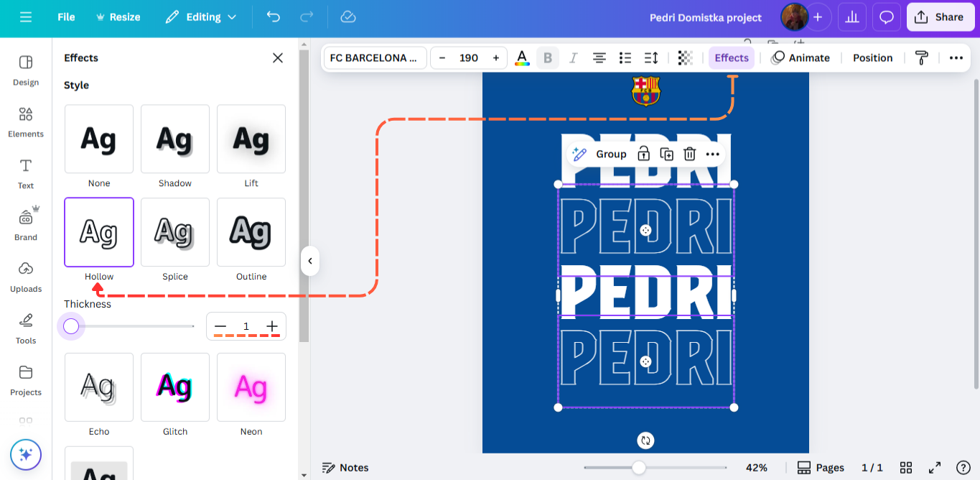Click the zoom slider handle
Screen dimensions: 980x480
tap(638, 468)
